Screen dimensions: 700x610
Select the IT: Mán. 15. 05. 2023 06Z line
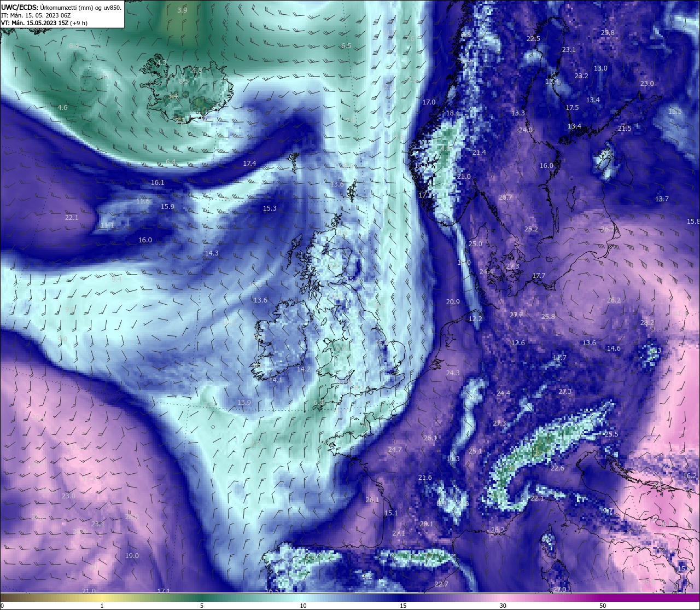[36, 15]
